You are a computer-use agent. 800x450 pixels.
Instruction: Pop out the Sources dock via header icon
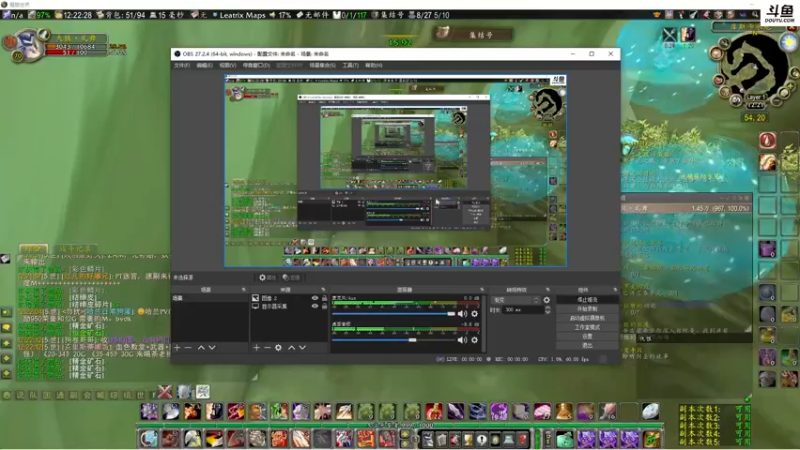(323, 290)
